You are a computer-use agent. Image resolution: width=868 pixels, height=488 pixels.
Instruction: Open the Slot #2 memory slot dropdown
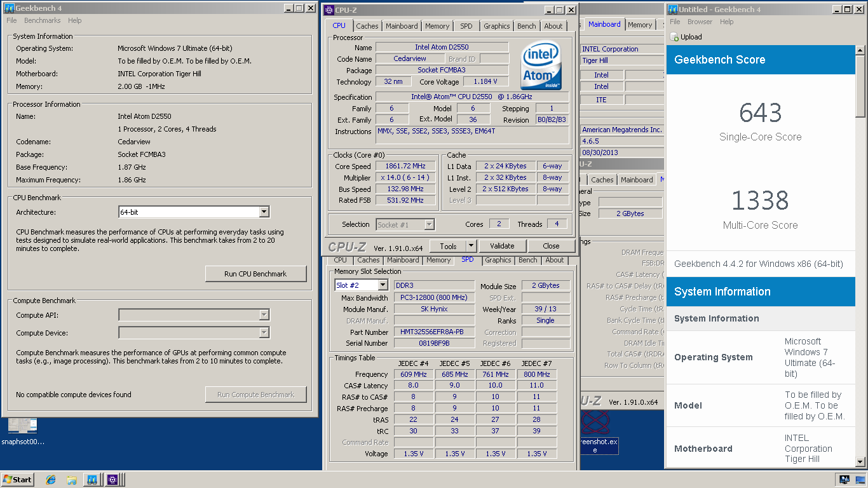pyautogui.click(x=383, y=285)
